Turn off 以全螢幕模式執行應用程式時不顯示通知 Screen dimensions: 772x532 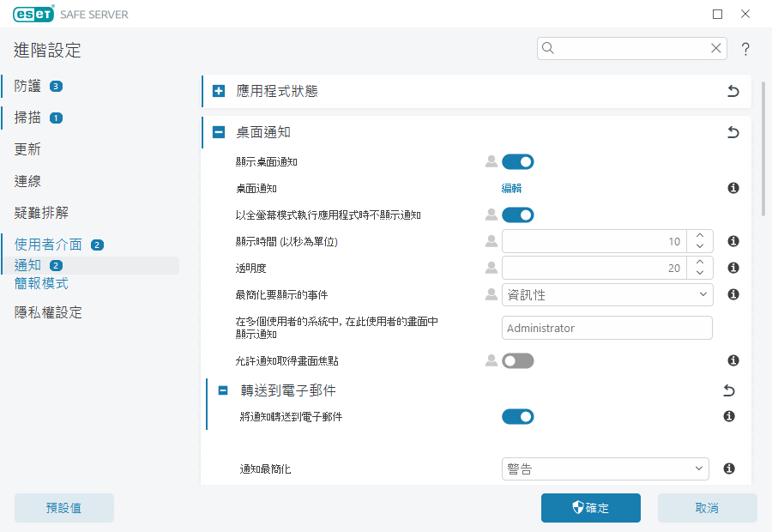pos(517,215)
